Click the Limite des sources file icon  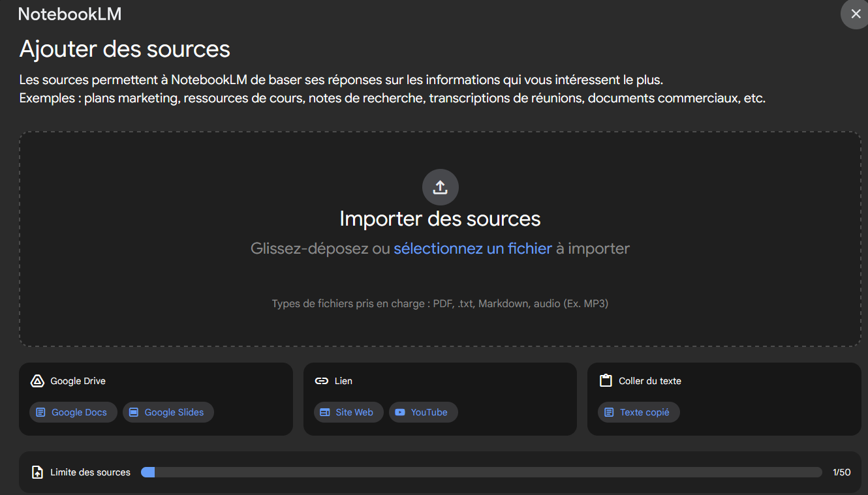[38, 472]
